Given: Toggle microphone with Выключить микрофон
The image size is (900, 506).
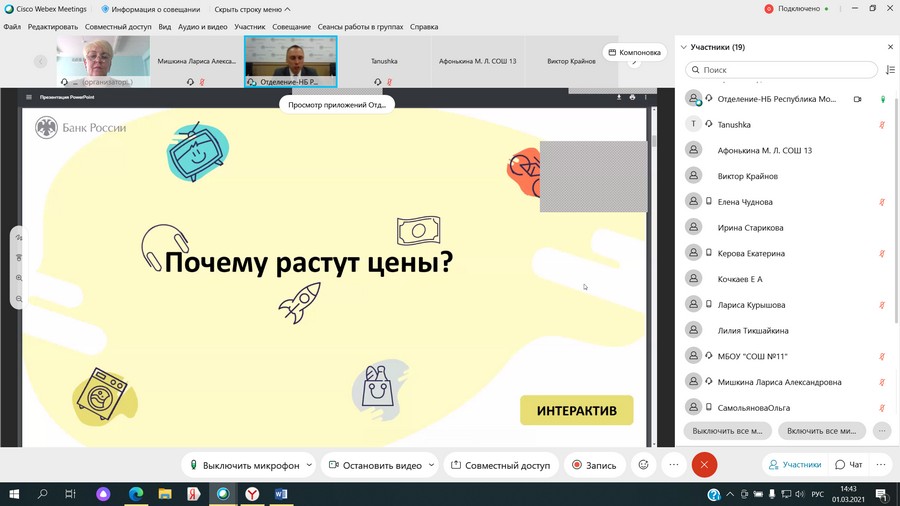Looking at the screenshot, I should point(243,465).
